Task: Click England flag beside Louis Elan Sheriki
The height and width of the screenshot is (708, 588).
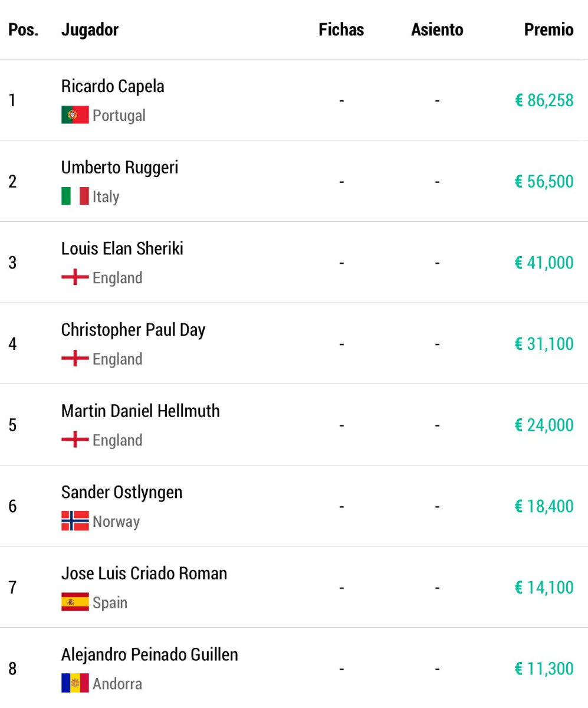Action: (x=75, y=277)
